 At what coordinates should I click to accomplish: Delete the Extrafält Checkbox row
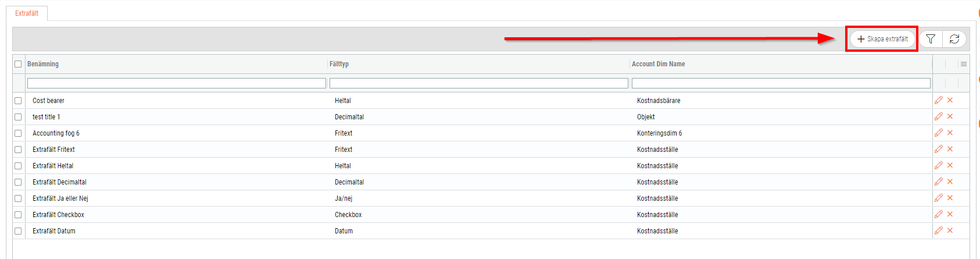coord(950,214)
